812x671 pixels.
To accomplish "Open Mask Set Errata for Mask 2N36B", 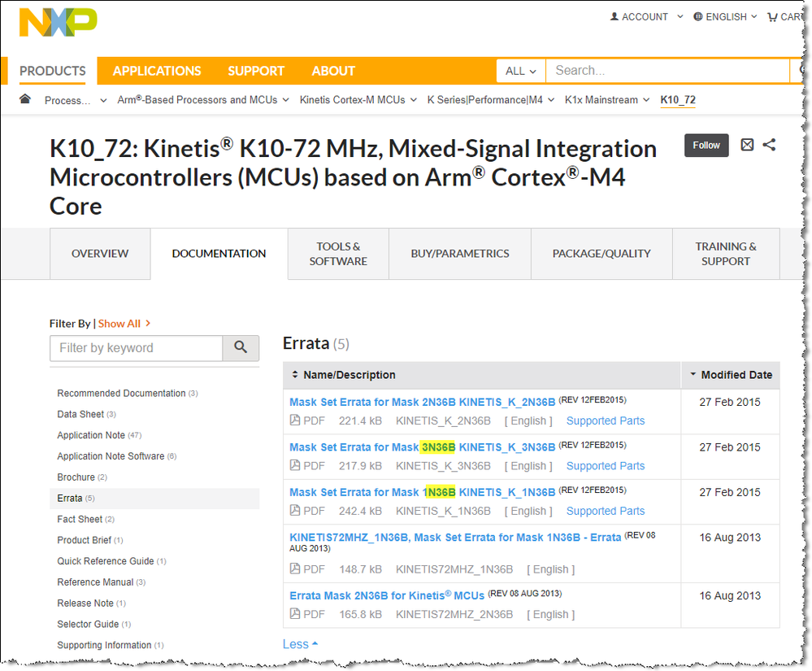I will pyautogui.click(x=422, y=402).
